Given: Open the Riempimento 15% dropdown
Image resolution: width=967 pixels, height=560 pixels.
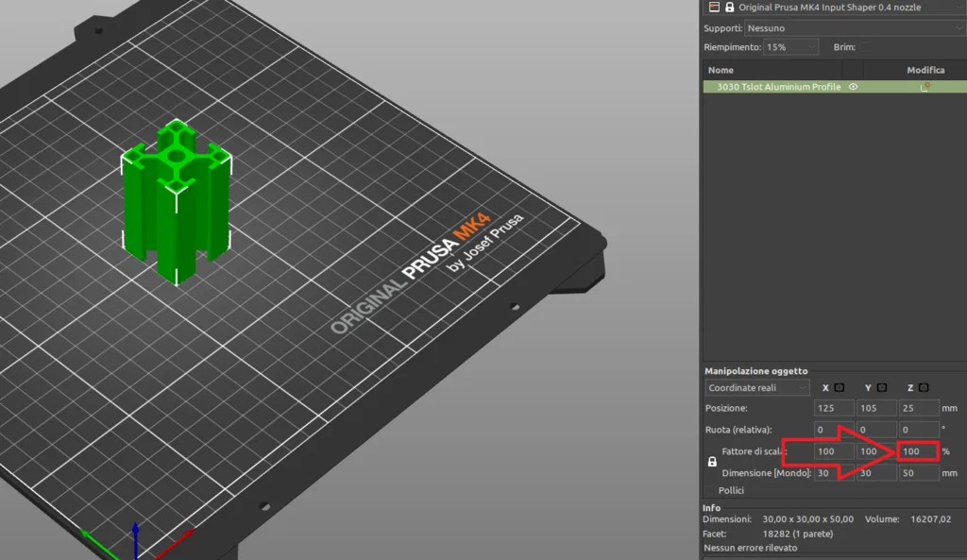Looking at the screenshot, I should click(x=791, y=46).
